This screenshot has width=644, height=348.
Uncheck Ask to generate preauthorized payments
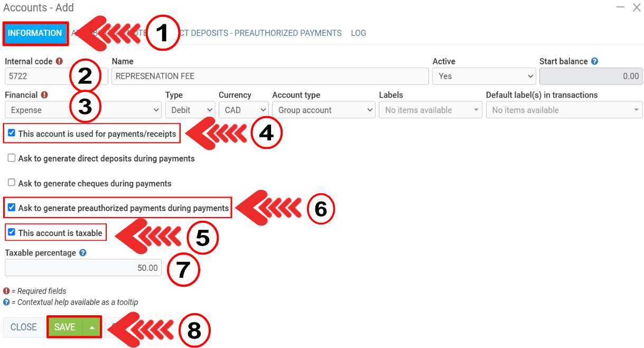pos(12,208)
